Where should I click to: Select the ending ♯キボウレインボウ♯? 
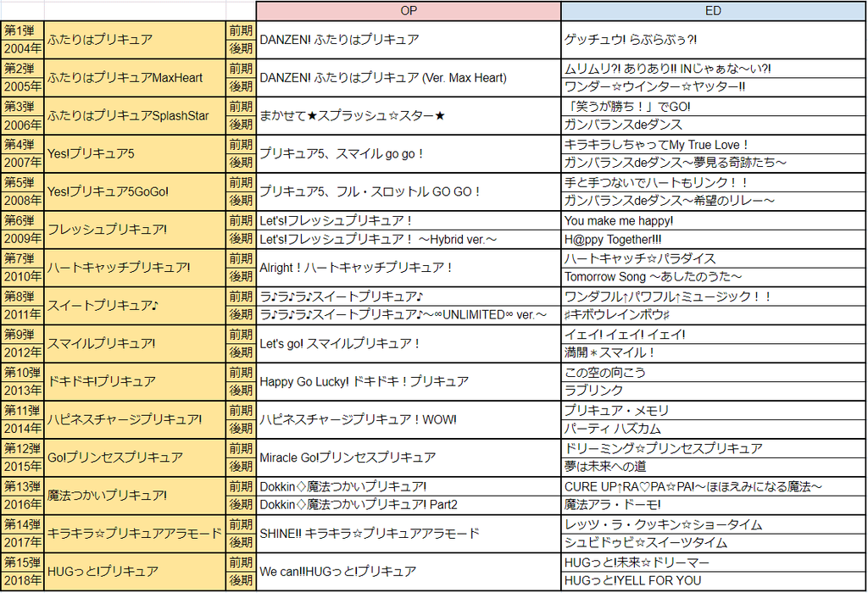point(713,315)
